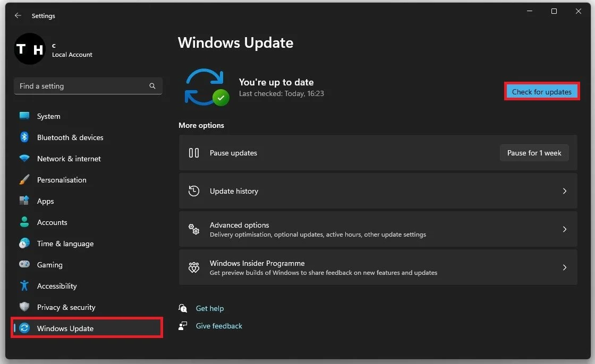Click the Advanced options gears icon

click(x=194, y=229)
